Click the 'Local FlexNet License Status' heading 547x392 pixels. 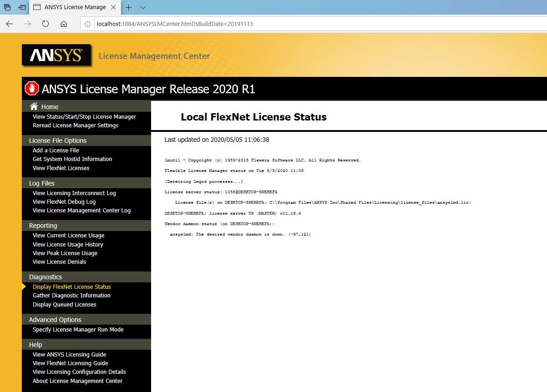coord(253,117)
